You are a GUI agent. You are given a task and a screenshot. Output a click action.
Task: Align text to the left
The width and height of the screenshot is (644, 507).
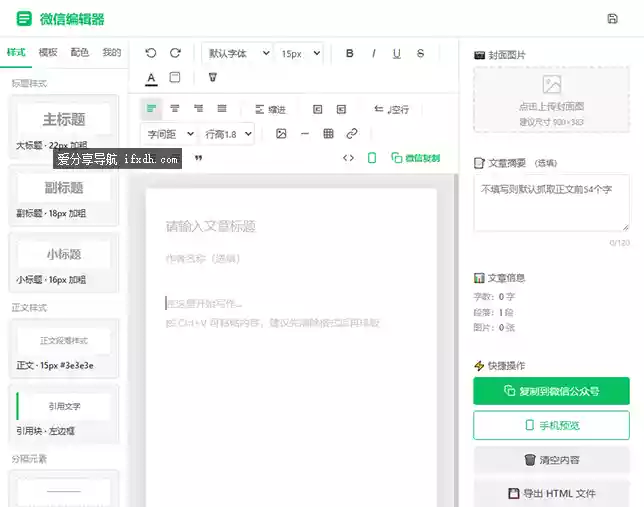151,109
